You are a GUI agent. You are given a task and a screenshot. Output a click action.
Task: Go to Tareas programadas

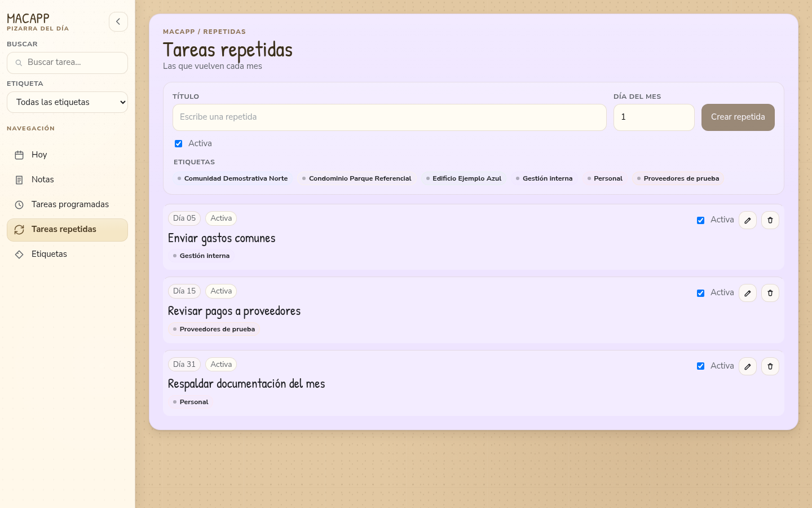point(67,204)
